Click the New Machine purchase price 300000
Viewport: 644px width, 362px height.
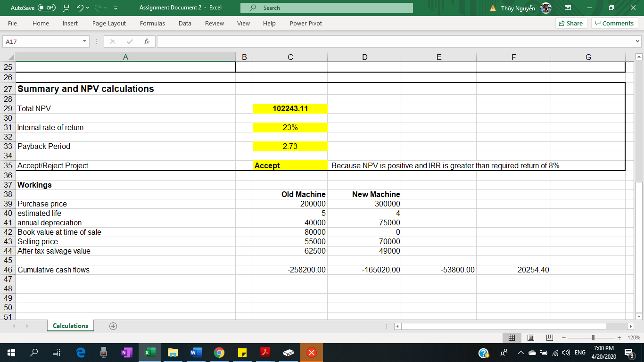pos(364,204)
